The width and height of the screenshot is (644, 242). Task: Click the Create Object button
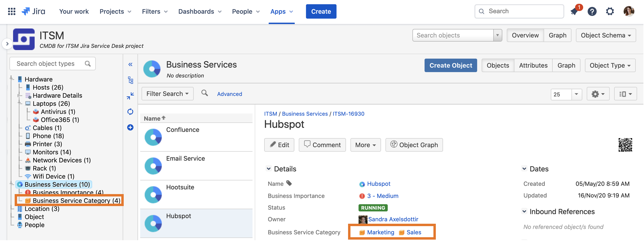point(451,65)
